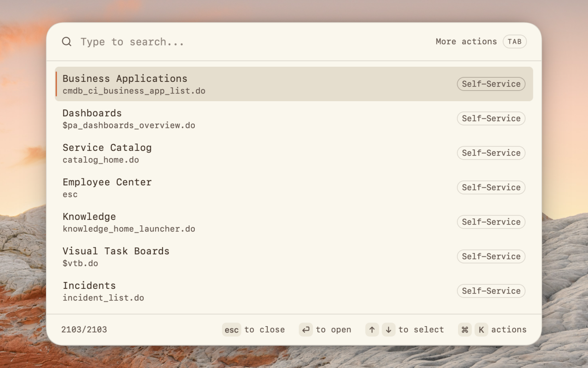Click $pa_dashboards_overview.do path text
This screenshot has height=368, width=588.
(129, 126)
